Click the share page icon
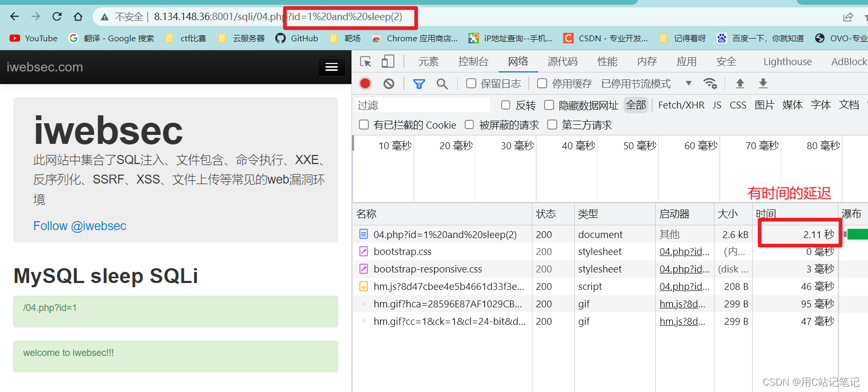 point(848,17)
